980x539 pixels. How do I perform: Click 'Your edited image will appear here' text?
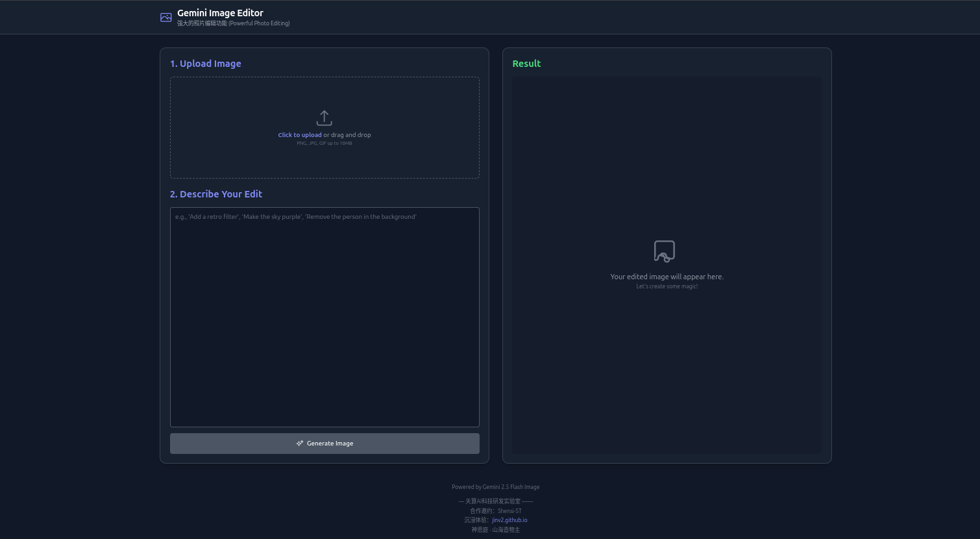(x=667, y=277)
